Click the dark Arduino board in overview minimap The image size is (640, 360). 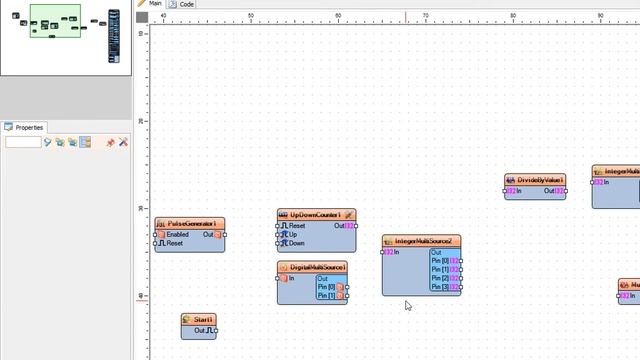pos(114,36)
